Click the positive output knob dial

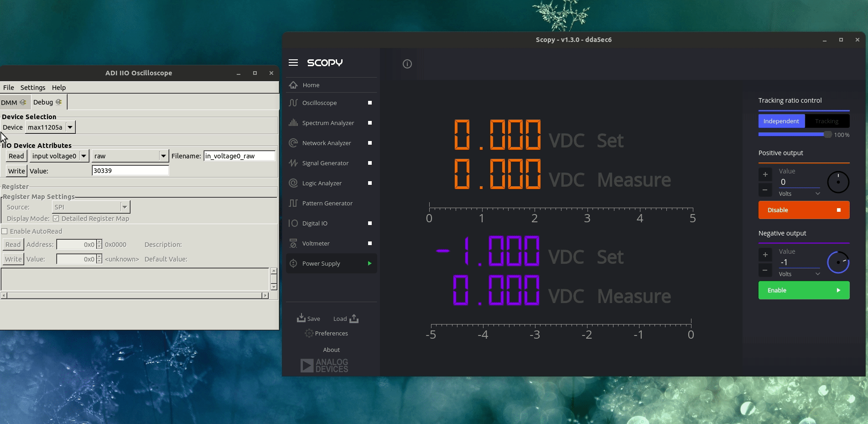tap(838, 182)
